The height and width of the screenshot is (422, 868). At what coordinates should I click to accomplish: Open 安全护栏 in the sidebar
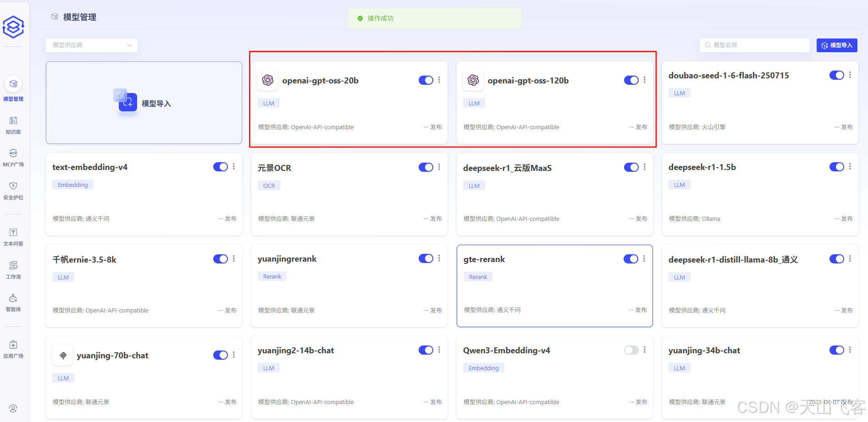point(13,191)
